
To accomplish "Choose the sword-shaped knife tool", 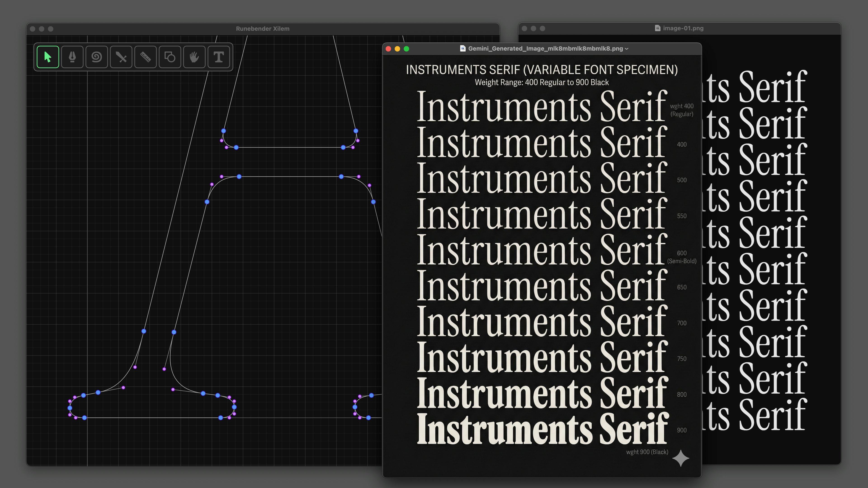I will [x=121, y=57].
